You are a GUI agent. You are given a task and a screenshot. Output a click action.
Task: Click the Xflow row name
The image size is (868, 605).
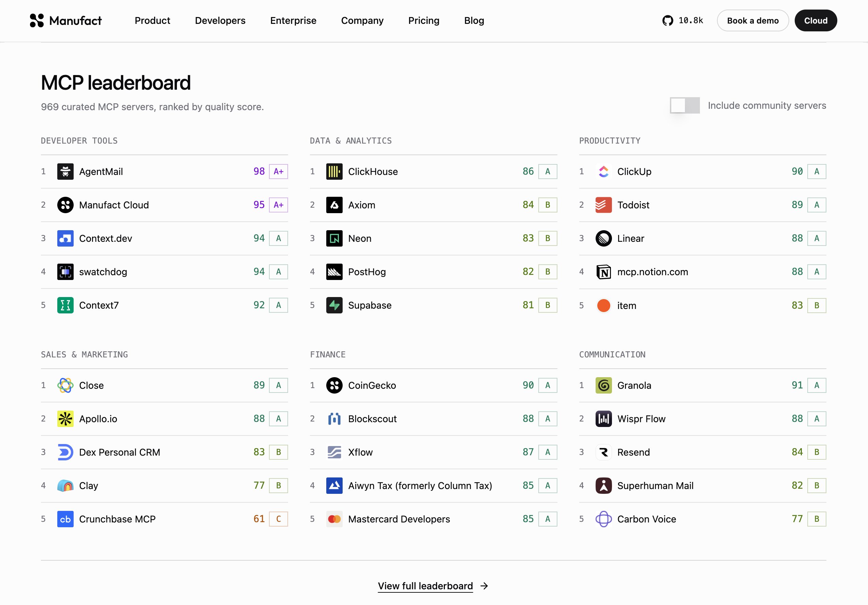(360, 452)
